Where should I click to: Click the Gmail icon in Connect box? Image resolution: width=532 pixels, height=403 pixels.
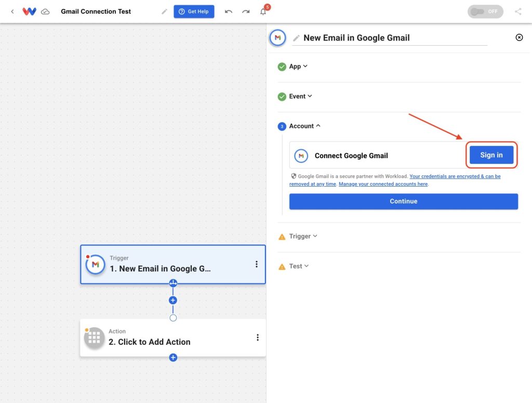(301, 156)
